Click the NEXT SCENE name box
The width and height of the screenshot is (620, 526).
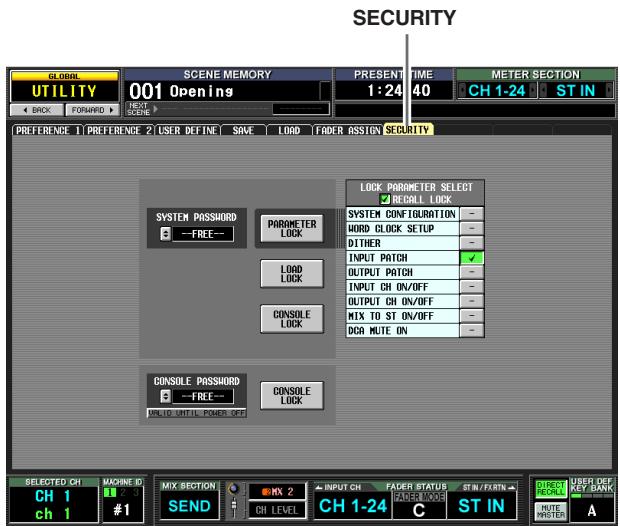click(301, 109)
